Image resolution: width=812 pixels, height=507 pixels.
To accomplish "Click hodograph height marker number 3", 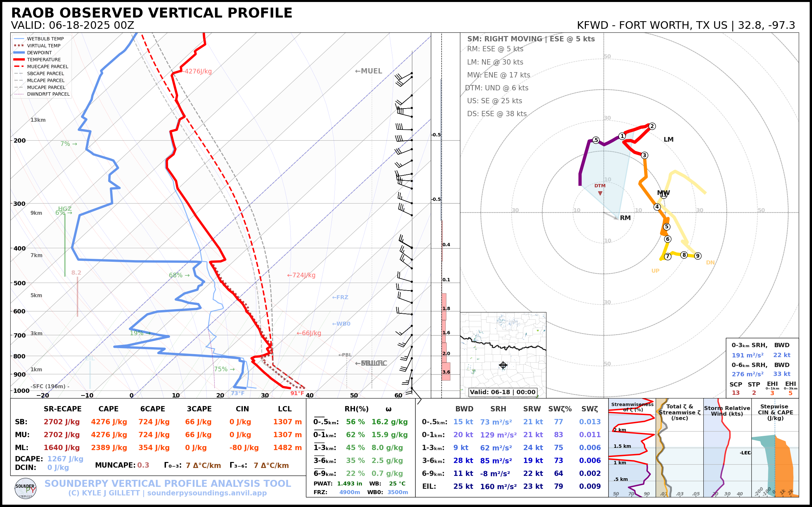I will (x=644, y=155).
